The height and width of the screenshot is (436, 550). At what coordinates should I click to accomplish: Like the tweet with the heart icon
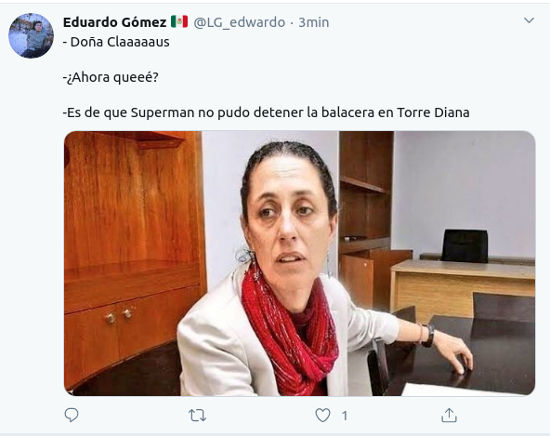(x=323, y=415)
